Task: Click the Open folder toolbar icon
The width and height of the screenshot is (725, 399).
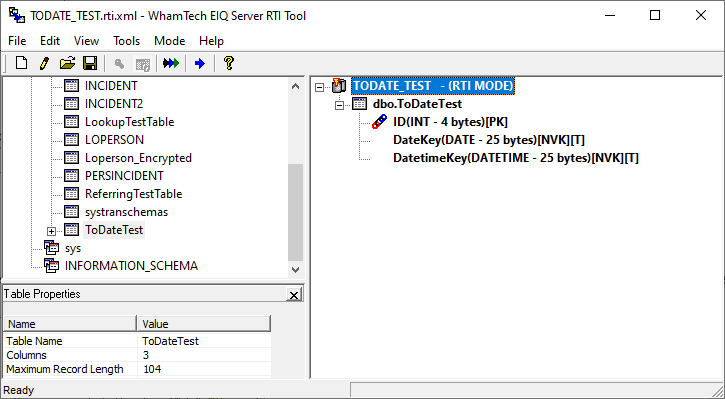Action: (68, 63)
